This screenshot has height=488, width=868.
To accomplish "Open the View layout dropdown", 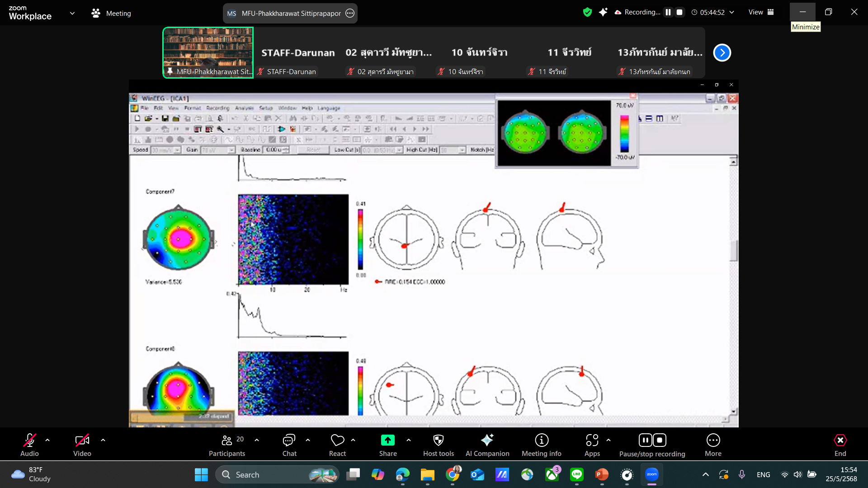I will [x=761, y=12].
